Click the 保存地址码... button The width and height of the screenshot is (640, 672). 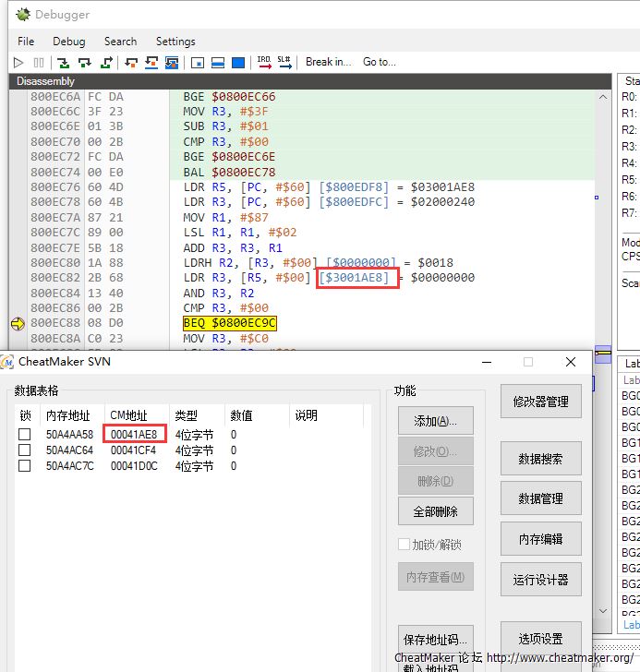coord(436,640)
